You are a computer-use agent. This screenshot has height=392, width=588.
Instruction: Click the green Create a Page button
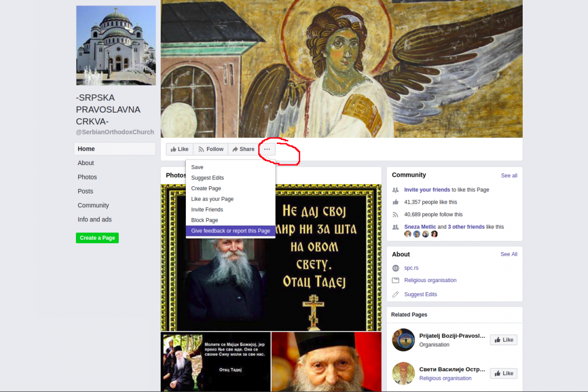pos(97,238)
